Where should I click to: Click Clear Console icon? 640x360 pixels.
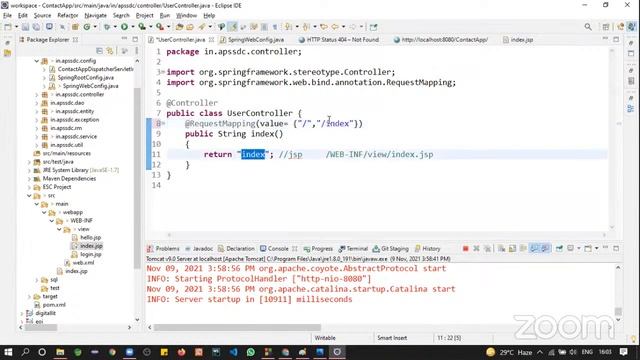click(x=502, y=249)
